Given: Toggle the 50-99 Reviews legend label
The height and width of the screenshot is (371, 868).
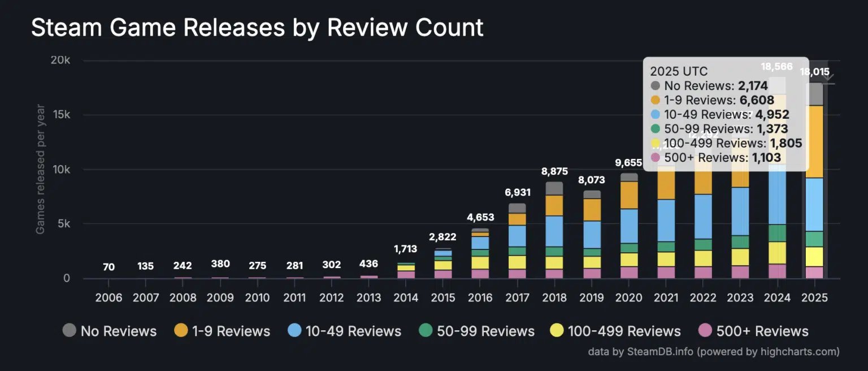Looking at the screenshot, I should (485, 331).
